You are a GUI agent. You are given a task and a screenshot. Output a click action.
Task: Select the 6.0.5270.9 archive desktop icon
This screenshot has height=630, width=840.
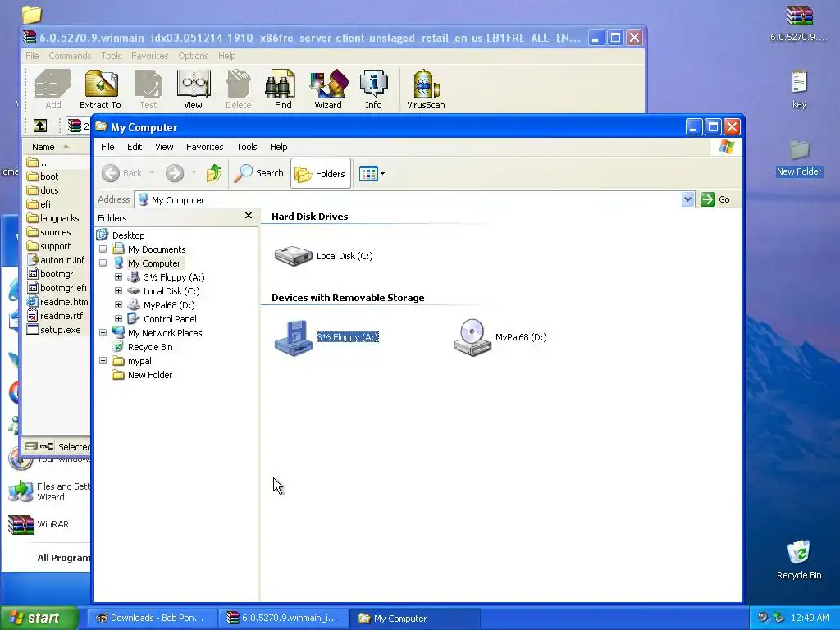799,23
